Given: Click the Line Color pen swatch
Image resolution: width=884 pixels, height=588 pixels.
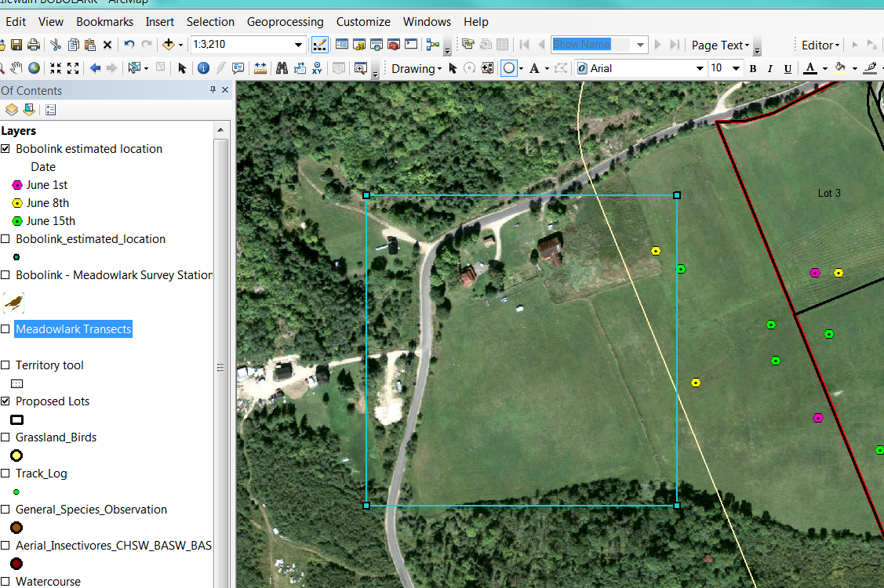Looking at the screenshot, I should [x=871, y=69].
